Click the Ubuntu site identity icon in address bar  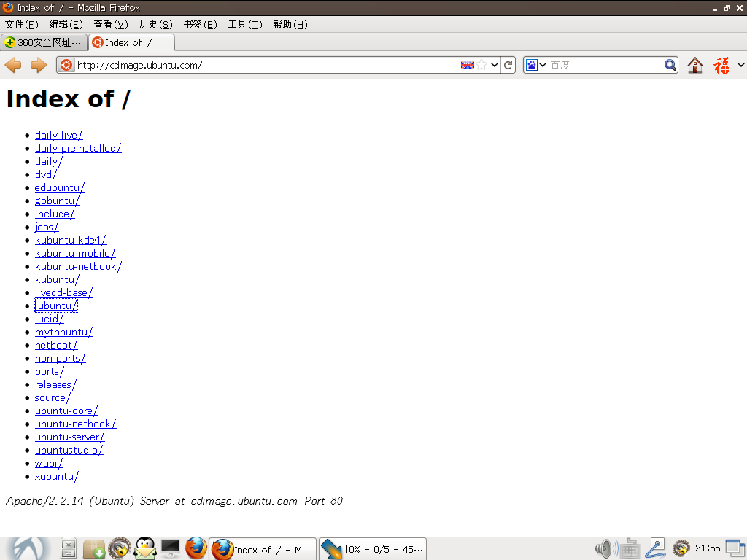pyautogui.click(x=66, y=65)
